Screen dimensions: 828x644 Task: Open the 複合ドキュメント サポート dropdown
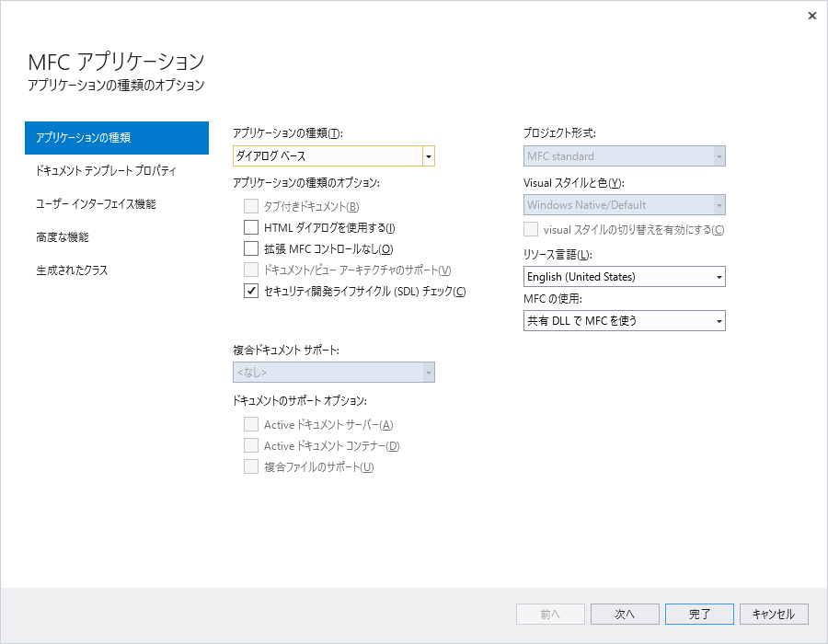click(x=428, y=372)
